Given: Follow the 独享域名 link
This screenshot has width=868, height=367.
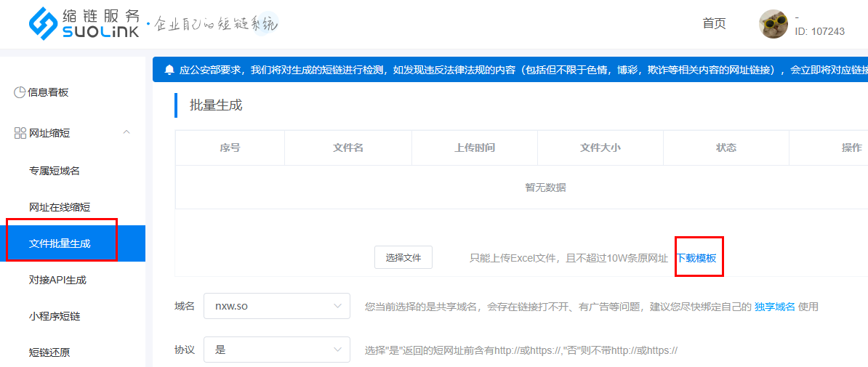Looking at the screenshot, I should tap(774, 307).
